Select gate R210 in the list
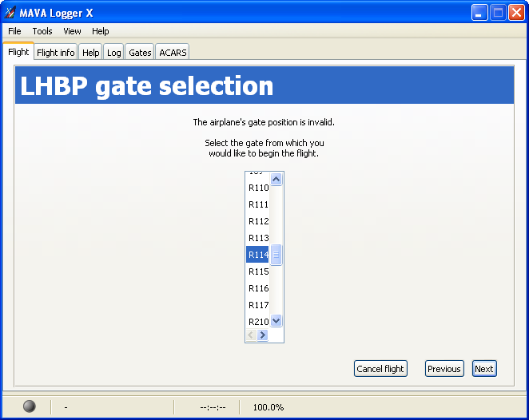529x420 pixels. tap(258, 322)
